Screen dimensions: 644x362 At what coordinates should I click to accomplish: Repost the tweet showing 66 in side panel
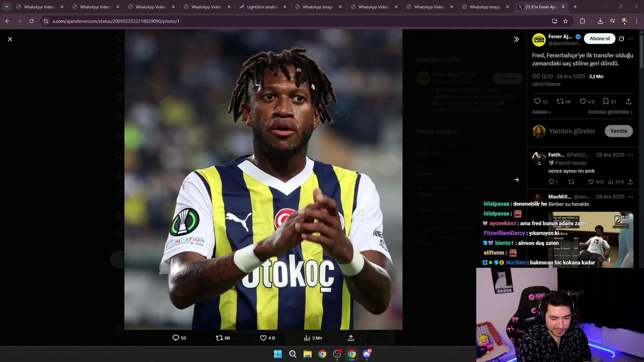pyautogui.click(x=563, y=102)
